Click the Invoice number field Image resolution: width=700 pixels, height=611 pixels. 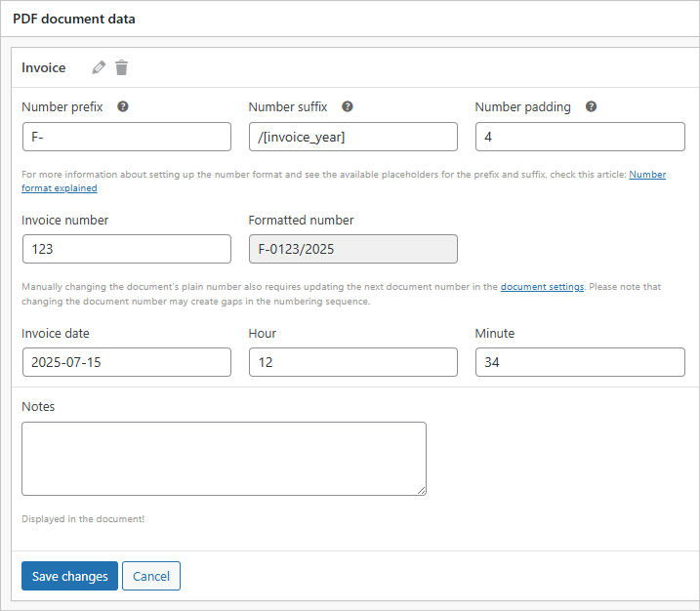coord(126,249)
